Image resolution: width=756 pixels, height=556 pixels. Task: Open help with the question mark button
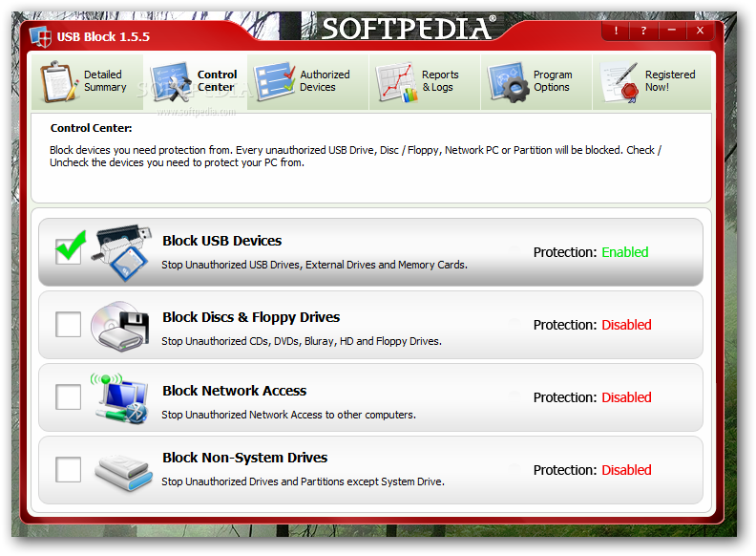pyautogui.click(x=643, y=31)
